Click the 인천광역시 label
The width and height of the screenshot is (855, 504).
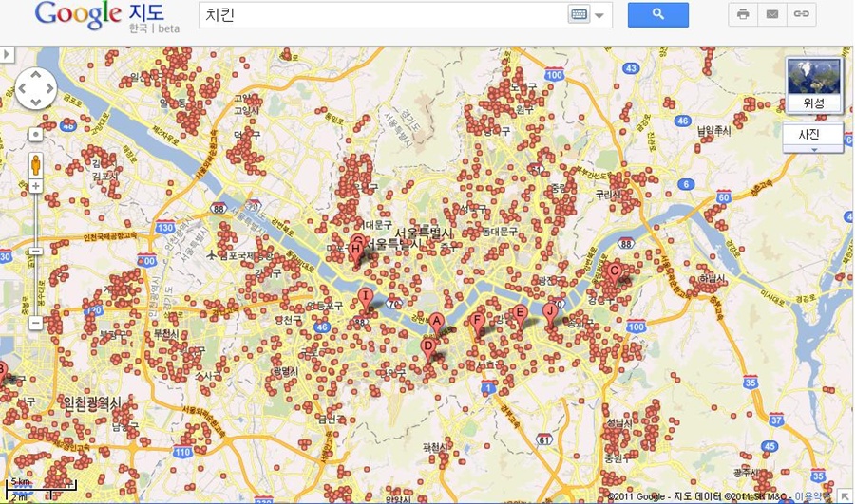tap(91, 403)
